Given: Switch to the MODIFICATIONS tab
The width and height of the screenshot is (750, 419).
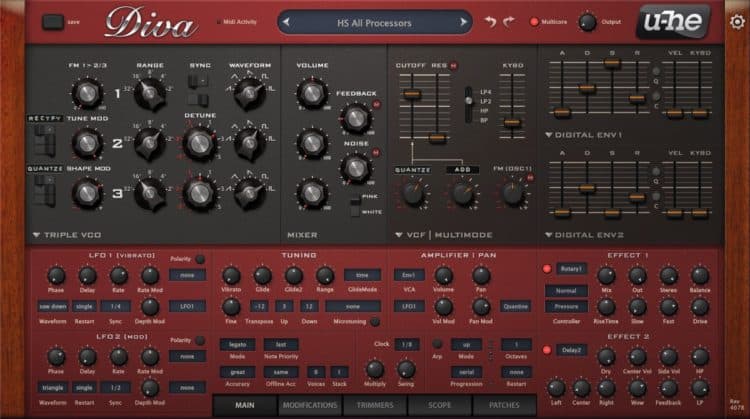Looking at the screenshot, I should [310, 405].
